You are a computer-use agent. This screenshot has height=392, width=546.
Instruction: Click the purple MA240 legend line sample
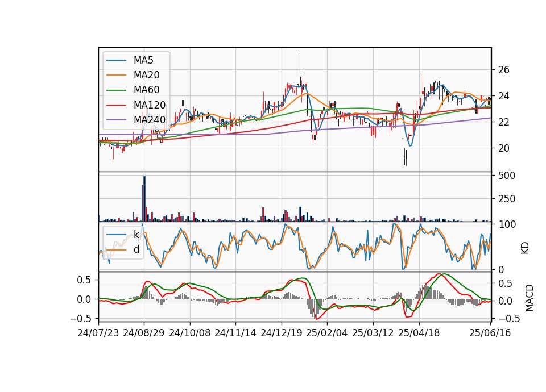pyautogui.click(x=116, y=120)
